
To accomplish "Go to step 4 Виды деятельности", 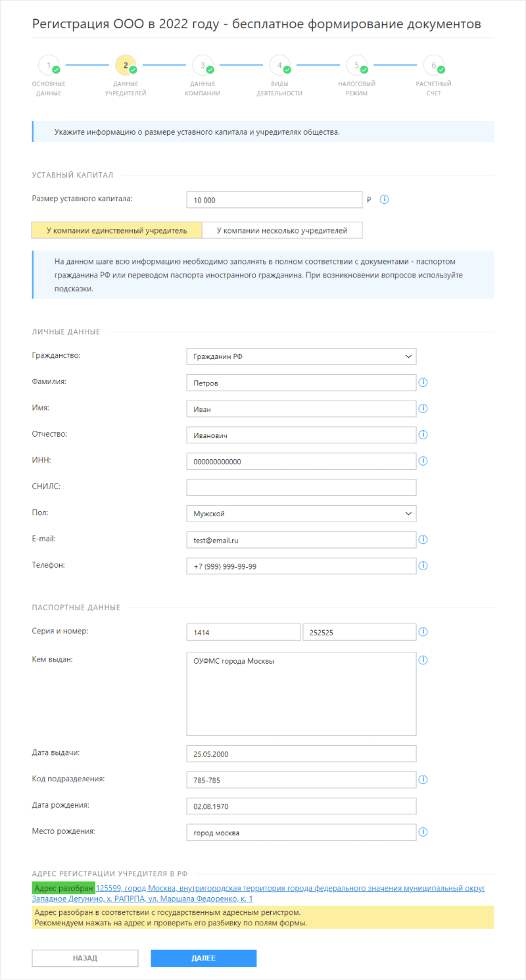I will [280, 66].
